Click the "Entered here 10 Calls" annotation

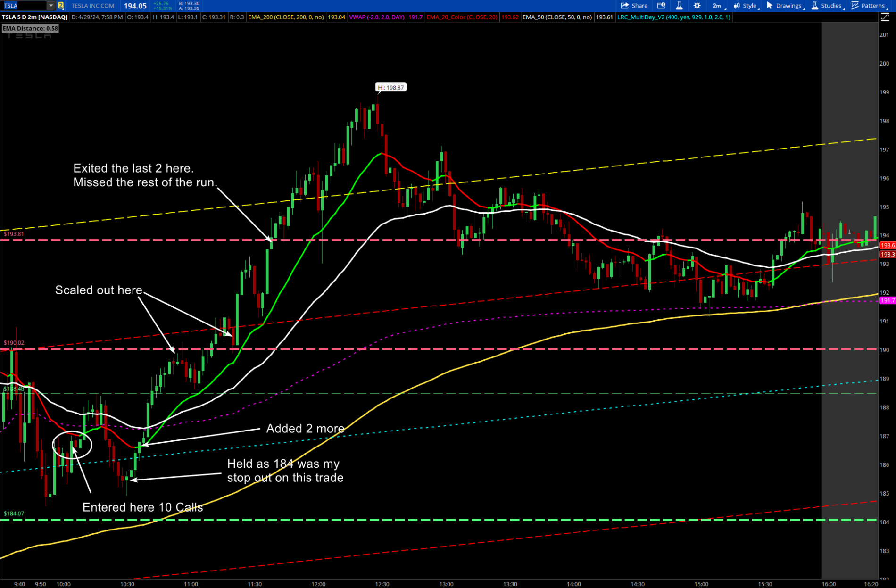(142, 507)
